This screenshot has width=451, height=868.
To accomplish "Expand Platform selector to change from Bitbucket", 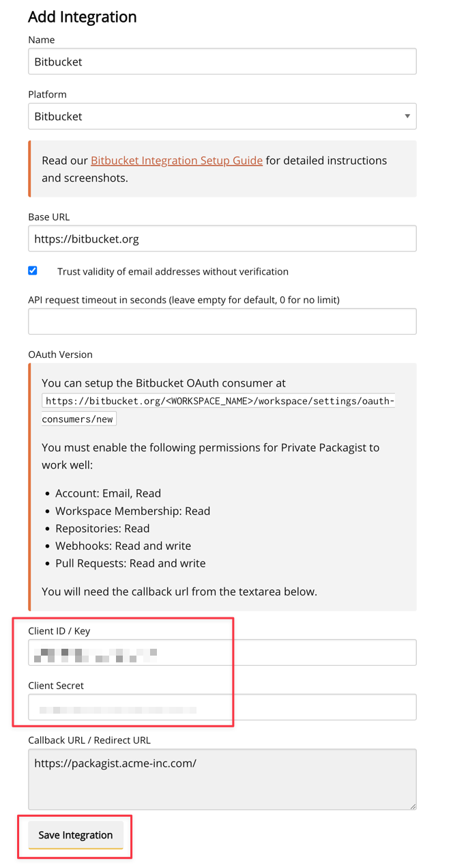I will [222, 116].
